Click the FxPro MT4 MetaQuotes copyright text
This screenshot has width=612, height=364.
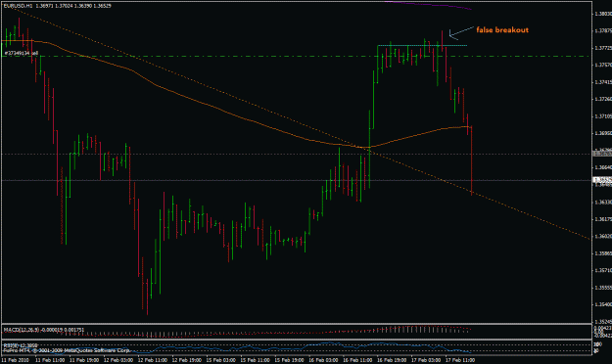[67, 350]
